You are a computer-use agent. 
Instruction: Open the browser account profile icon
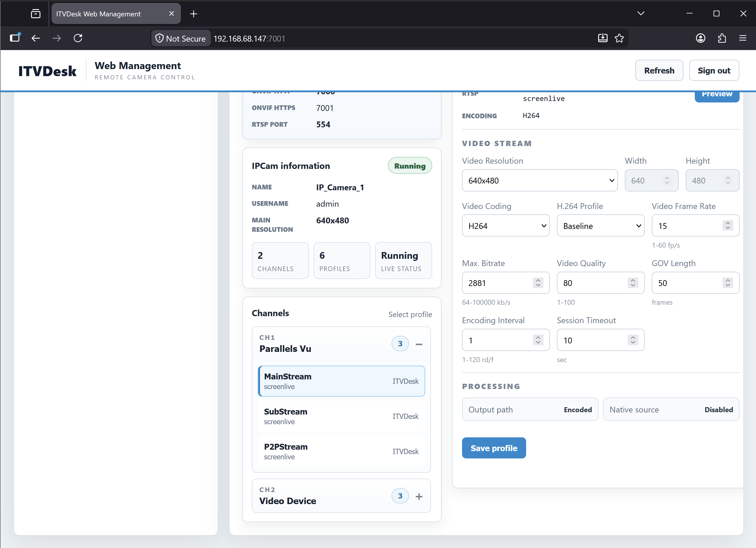click(x=701, y=38)
